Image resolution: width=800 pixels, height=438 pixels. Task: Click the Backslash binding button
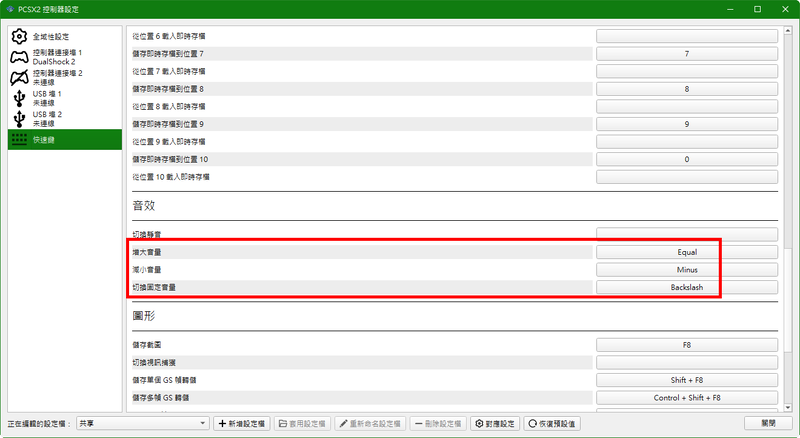point(687,287)
